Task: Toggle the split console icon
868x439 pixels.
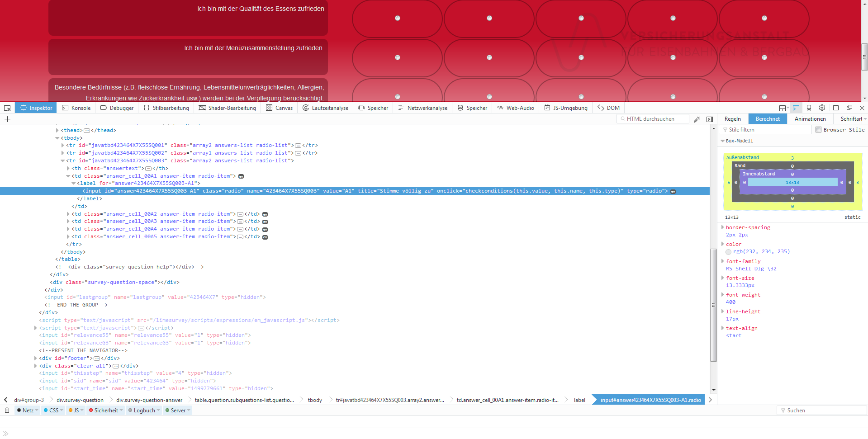Action: (796, 108)
